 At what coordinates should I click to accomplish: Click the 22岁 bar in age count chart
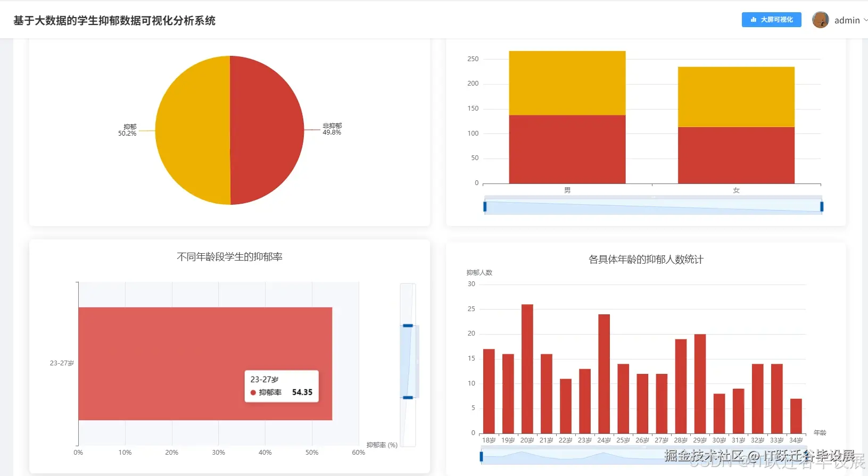(x=566, y=406)
